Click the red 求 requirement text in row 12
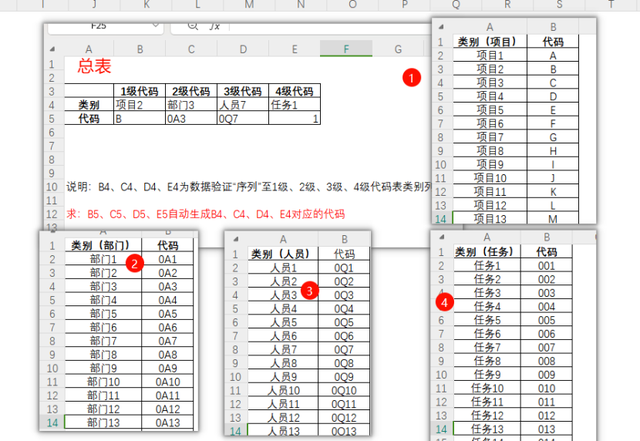The height and width of the screenshot is (441, 640). (x=206, y=214)
